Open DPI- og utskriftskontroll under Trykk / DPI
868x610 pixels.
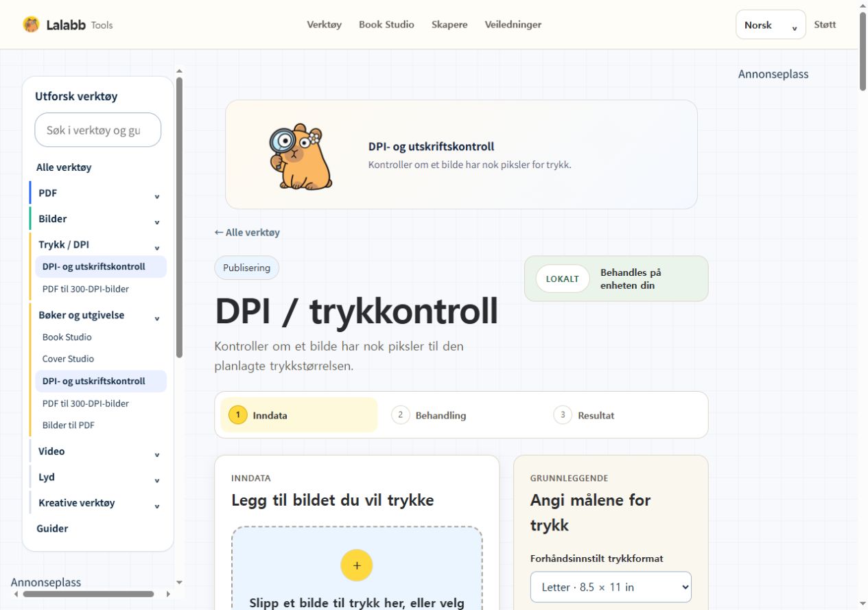tap(101, 267)
